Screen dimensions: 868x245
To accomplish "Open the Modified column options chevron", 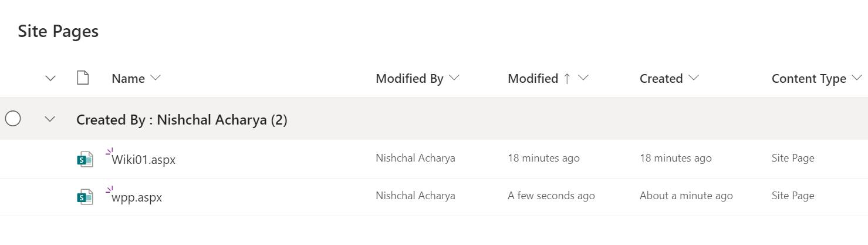I will pyautogui.click(x=583, y=78).
